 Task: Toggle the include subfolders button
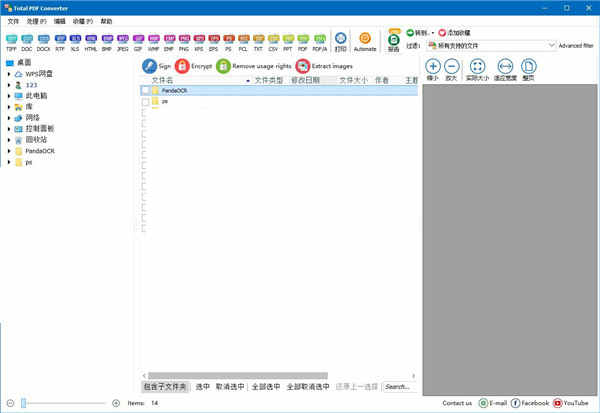164,386
